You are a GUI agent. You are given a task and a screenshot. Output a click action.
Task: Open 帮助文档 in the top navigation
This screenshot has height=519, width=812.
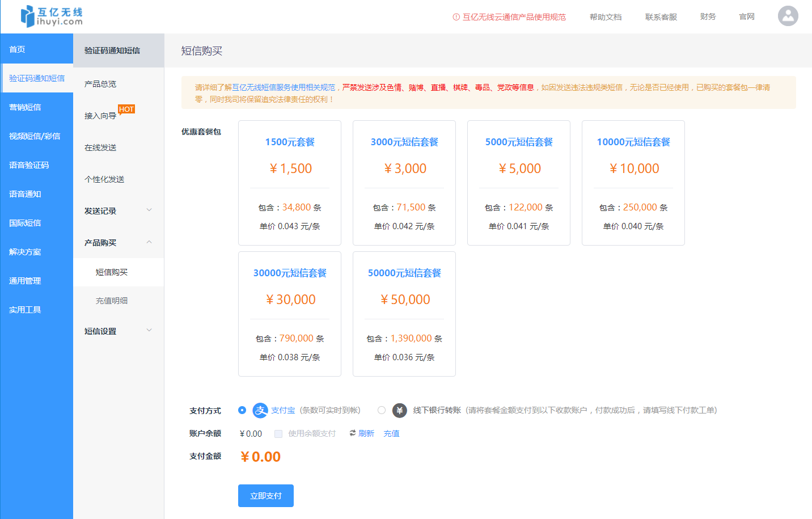(605, 17)
